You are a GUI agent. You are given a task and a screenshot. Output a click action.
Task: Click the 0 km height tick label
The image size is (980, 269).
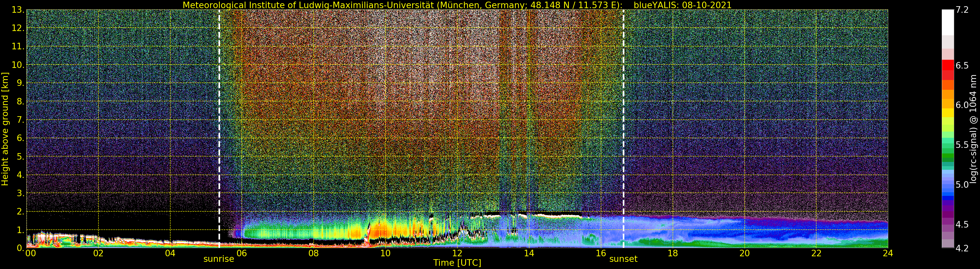coord(21,248)
